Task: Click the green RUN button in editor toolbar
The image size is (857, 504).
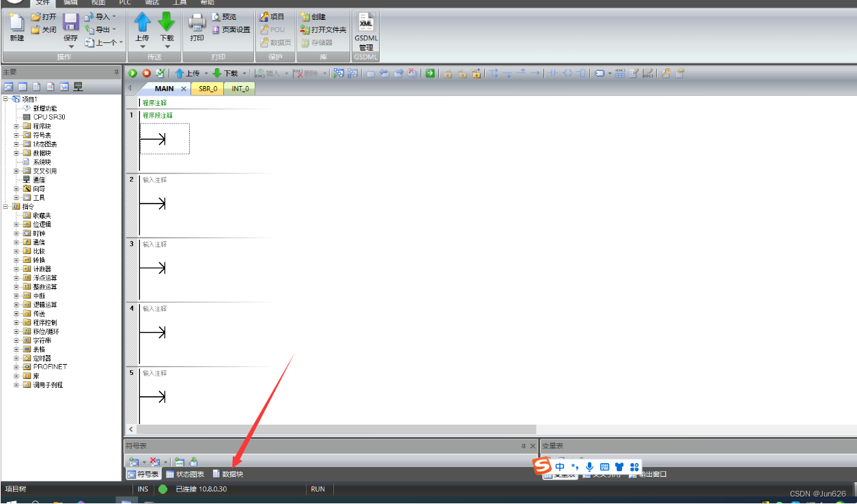Action: [133, 73]
